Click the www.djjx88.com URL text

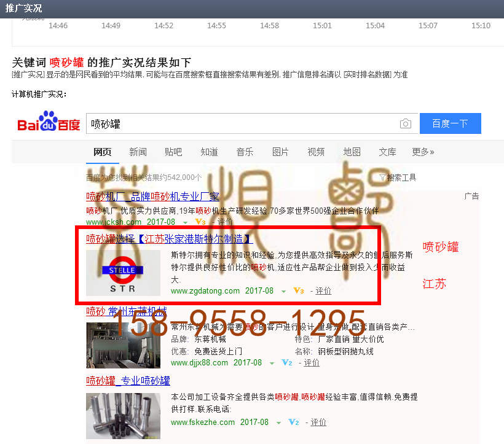(200, 363)
